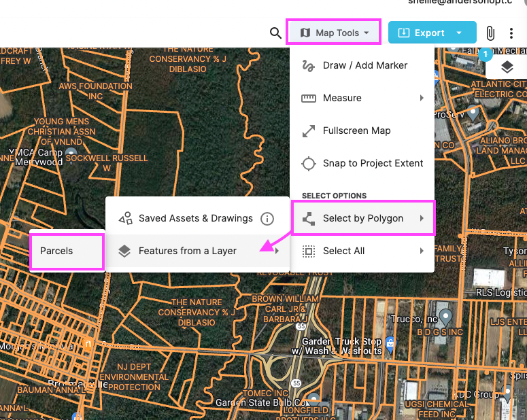Click the map icon in Map Tools

coord(305,33)
